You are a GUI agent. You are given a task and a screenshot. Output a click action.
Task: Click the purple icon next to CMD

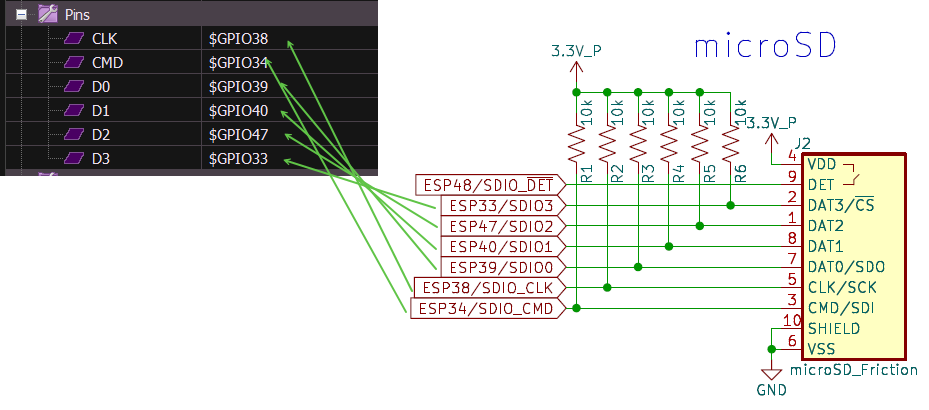74,63
